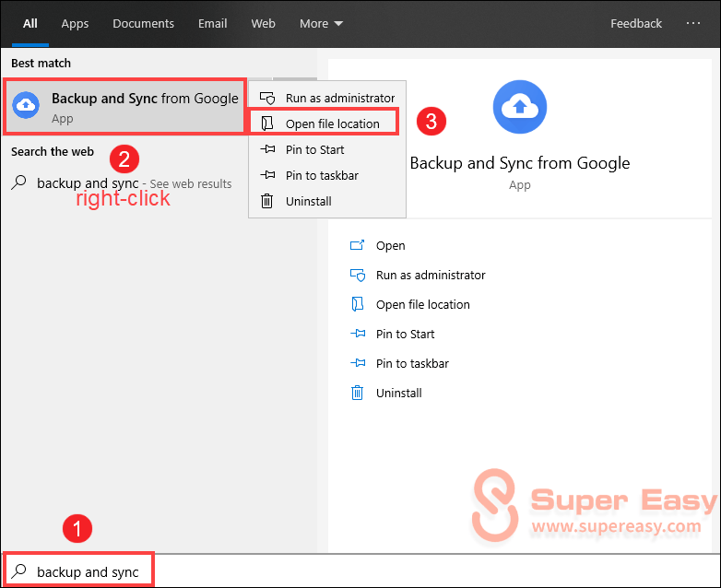The width and height of the screenshot is (721, 588).
Task: Click the file location icon in context menu
Action: (267, 123)
